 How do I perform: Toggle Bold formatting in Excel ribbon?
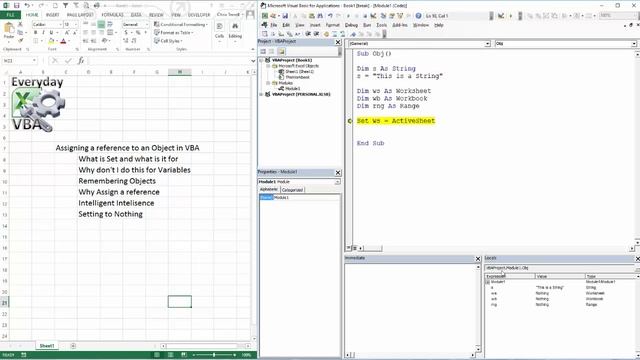(x=36, y=33)
